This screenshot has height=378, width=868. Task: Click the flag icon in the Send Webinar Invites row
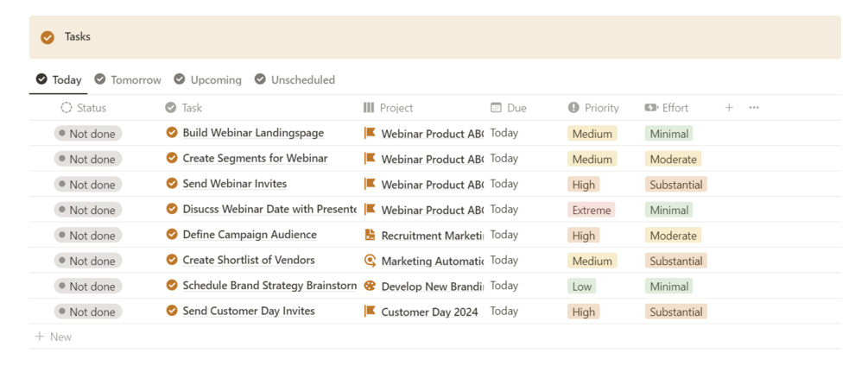[370, 184]
